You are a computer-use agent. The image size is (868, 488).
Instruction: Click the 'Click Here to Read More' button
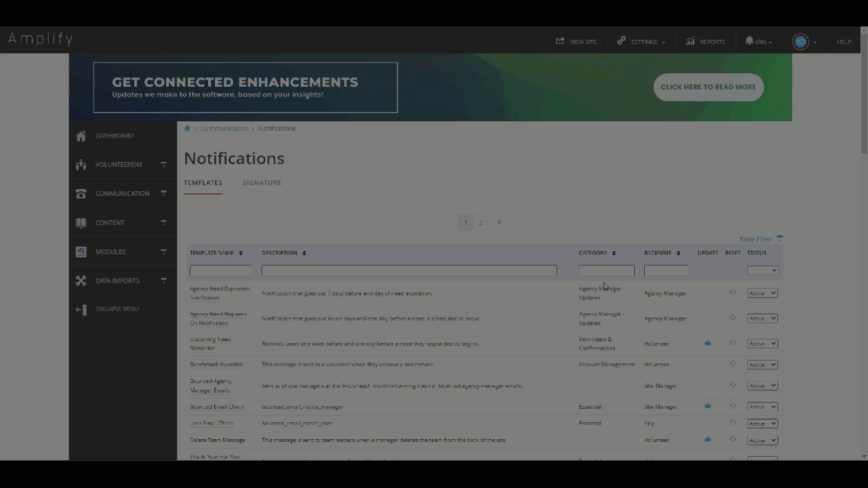pos(708,87)
